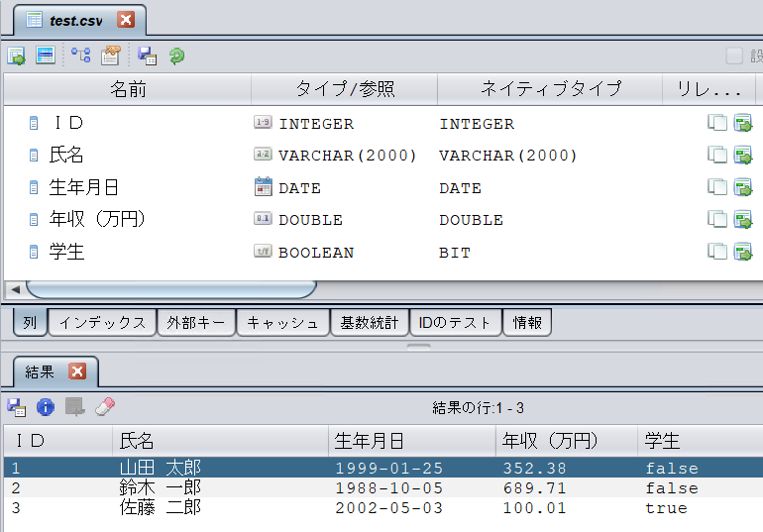763x532 pixels.
Task: Switch to the インデックス tab
Action: point(102,322)
